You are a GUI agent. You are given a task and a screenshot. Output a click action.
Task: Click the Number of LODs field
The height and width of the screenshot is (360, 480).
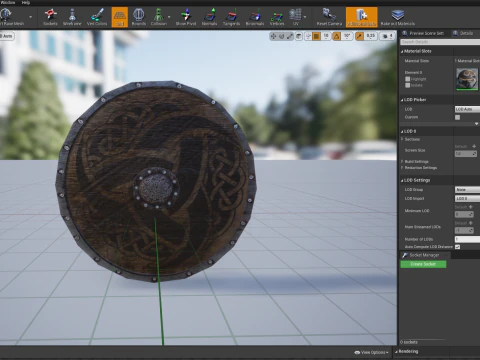[x=467, y=239]
